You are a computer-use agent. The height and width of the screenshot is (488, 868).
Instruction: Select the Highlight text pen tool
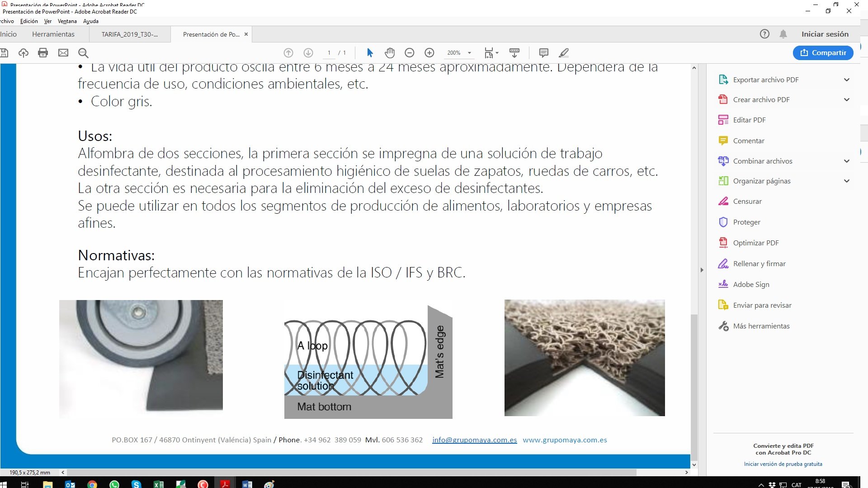tap(563, 53)
